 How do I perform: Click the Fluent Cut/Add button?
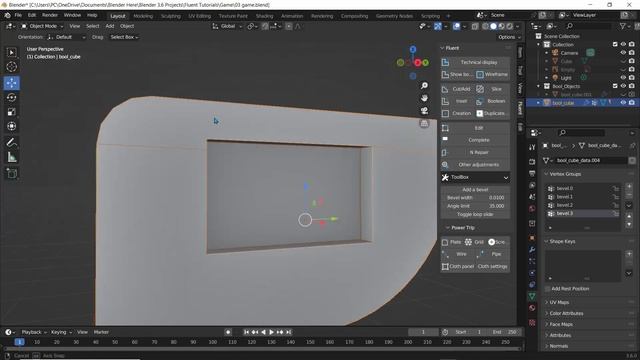(457, 89)
